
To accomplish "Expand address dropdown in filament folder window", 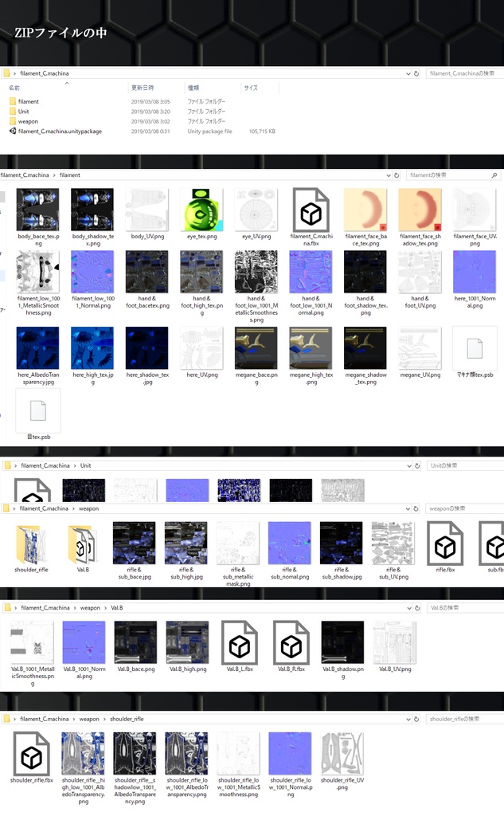I will tap(389, 175).
